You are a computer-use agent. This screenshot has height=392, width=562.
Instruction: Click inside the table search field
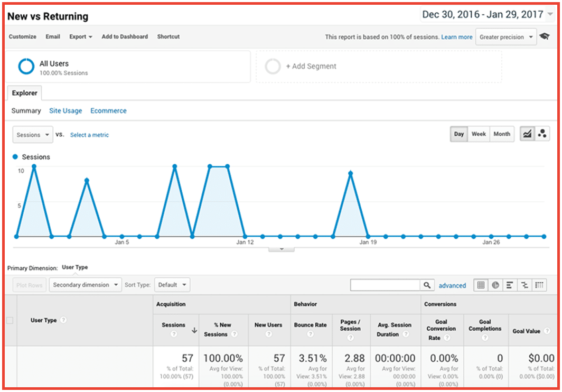385,285
